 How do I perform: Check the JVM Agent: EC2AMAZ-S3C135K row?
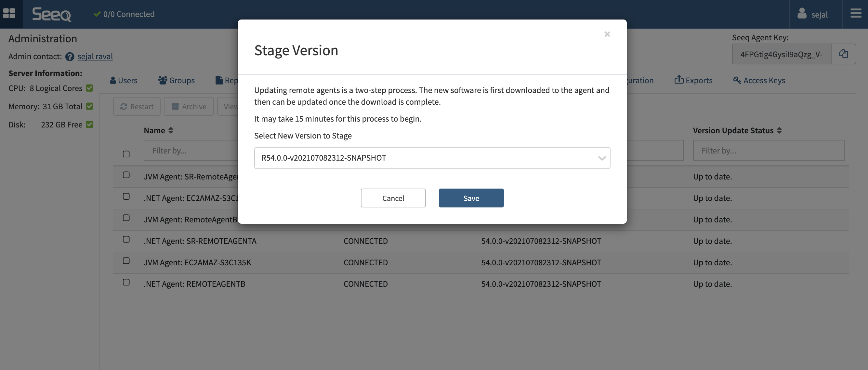126,261
